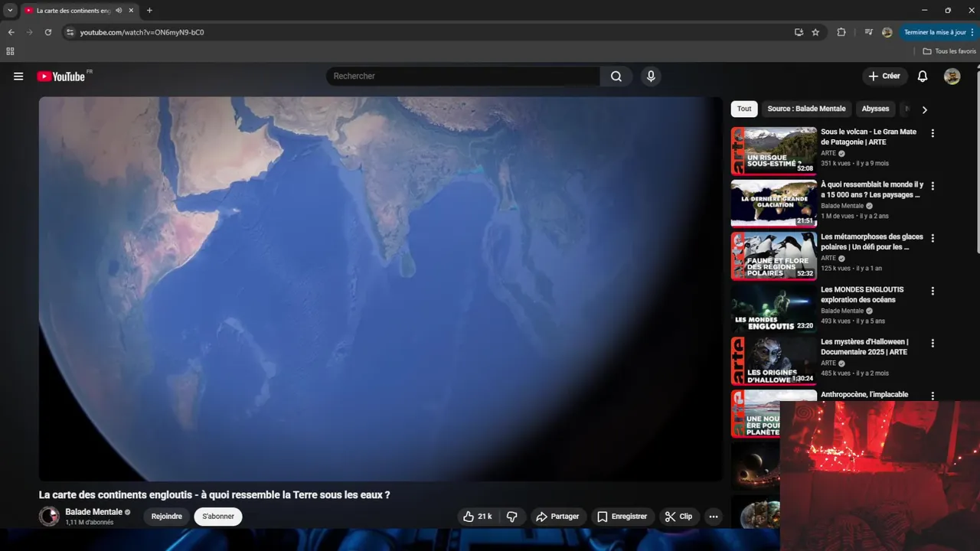
Task: Open Chrome menu three dots
Action: point(972,32)
